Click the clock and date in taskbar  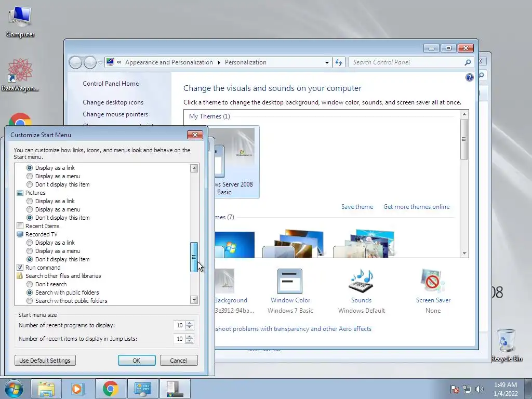(x=506, y=389)
